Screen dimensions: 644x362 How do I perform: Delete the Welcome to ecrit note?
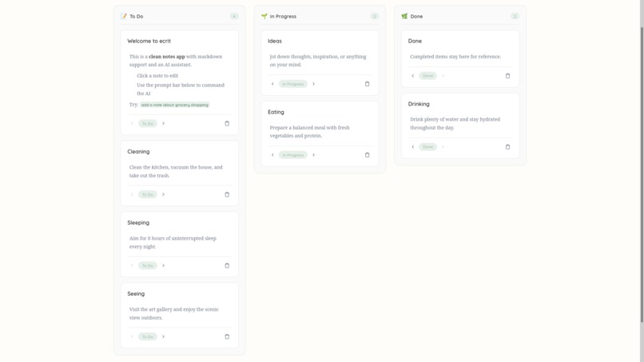[x=227, y=124]
